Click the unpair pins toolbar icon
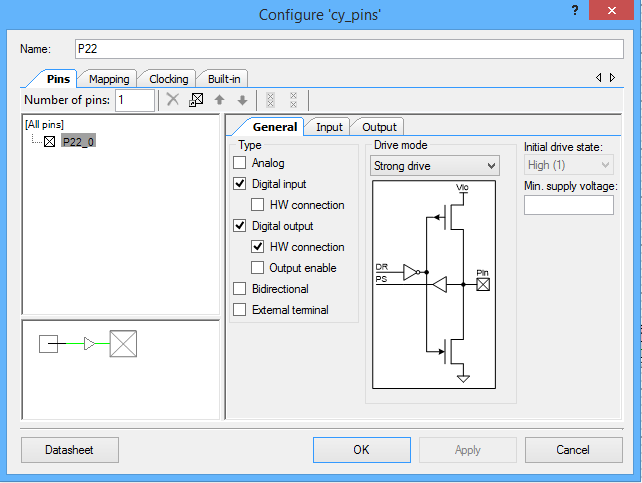The height and width of the screenshot is (483, 642). 293,100
